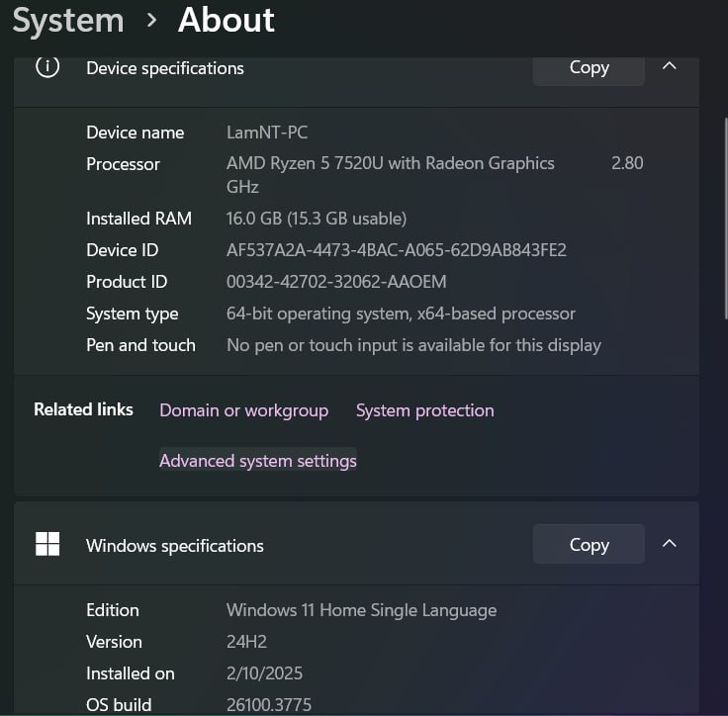Click the System type label
The width and height of the screenshot is (728, 716).
132,313
